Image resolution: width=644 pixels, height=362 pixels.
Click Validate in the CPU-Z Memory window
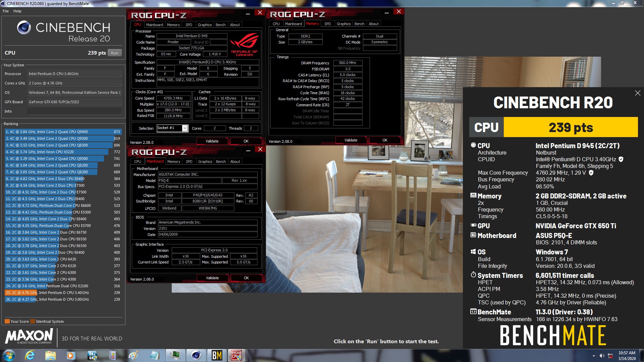(351, 140)
